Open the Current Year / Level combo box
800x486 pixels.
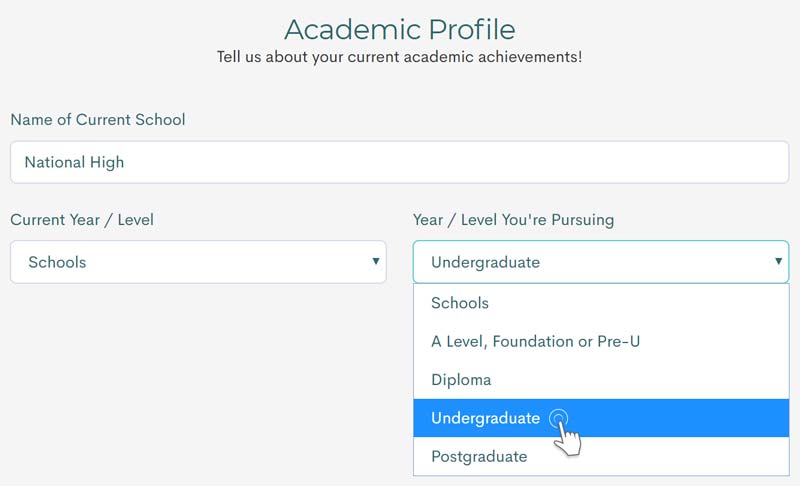tap(198, 262)
